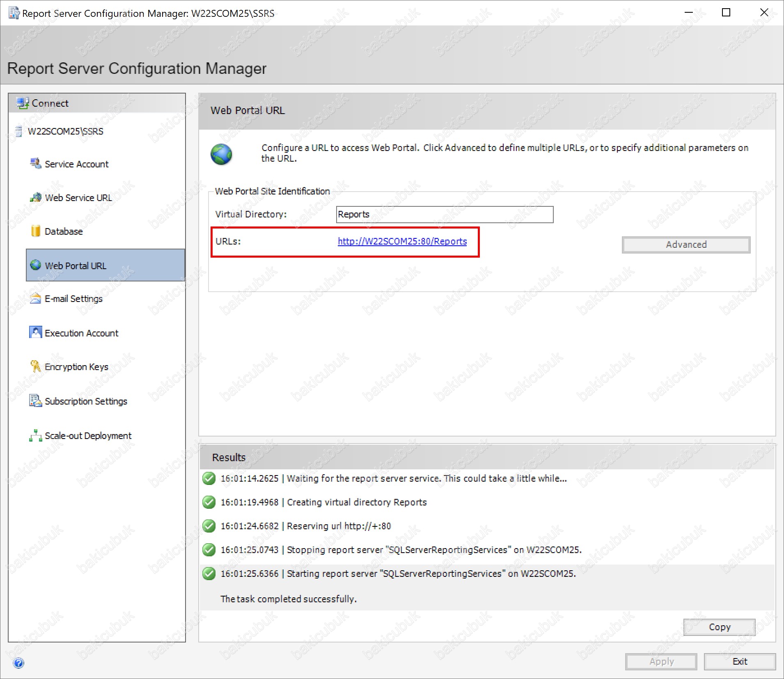Click 'The task completed successfully.' text
This screenshot has height=679, width=784.
pyautogui.click(x=289, y=599)
